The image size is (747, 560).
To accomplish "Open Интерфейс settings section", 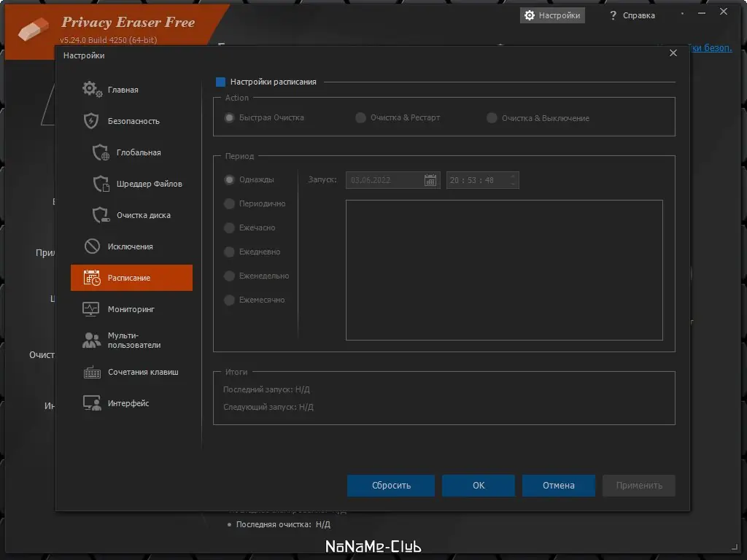I will 131,403.
